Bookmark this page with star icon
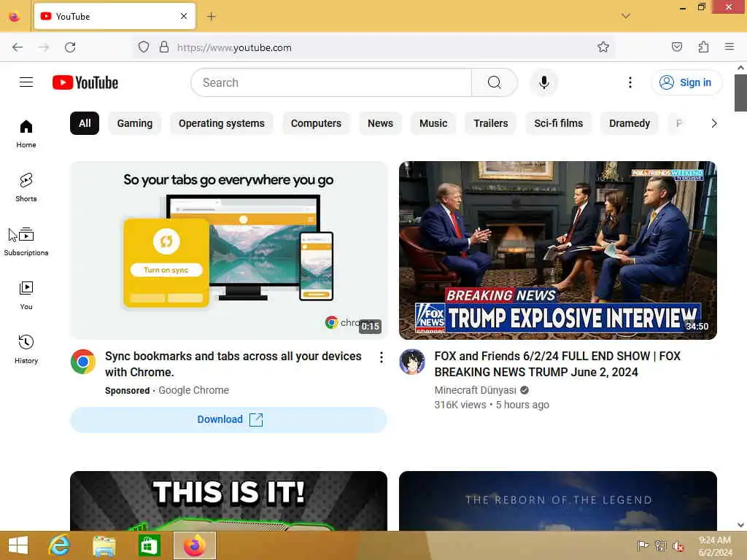Screen dimensions: 747x560 [603, 47]
